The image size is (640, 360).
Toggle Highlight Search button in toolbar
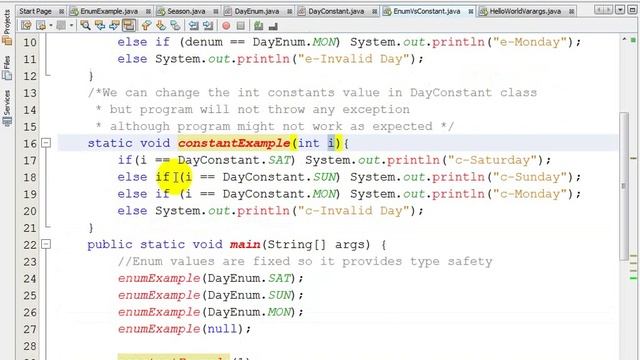[x=129, y=26]
